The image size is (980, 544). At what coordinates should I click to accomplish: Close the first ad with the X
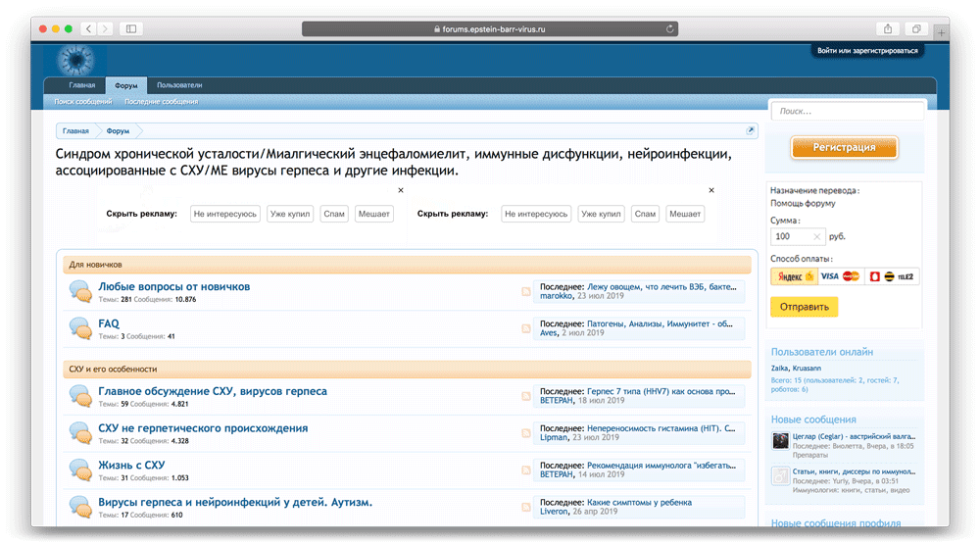click(x=401, y=190)
